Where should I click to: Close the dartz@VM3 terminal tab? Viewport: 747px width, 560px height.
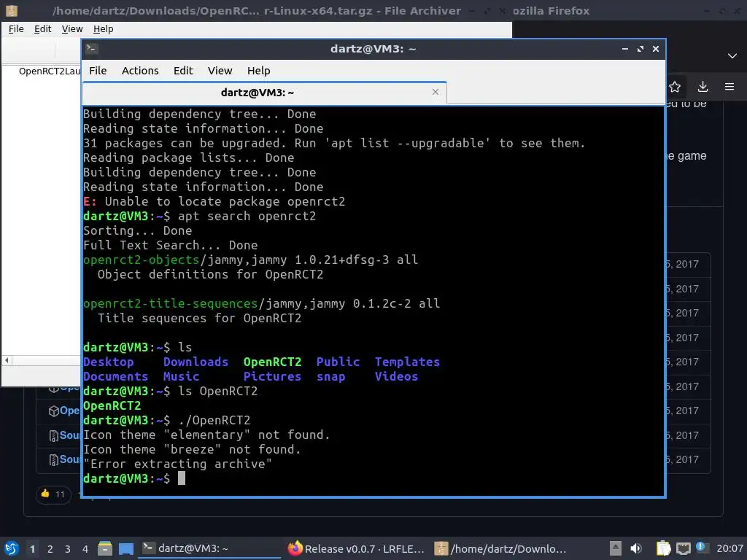(x=436, y=92)
